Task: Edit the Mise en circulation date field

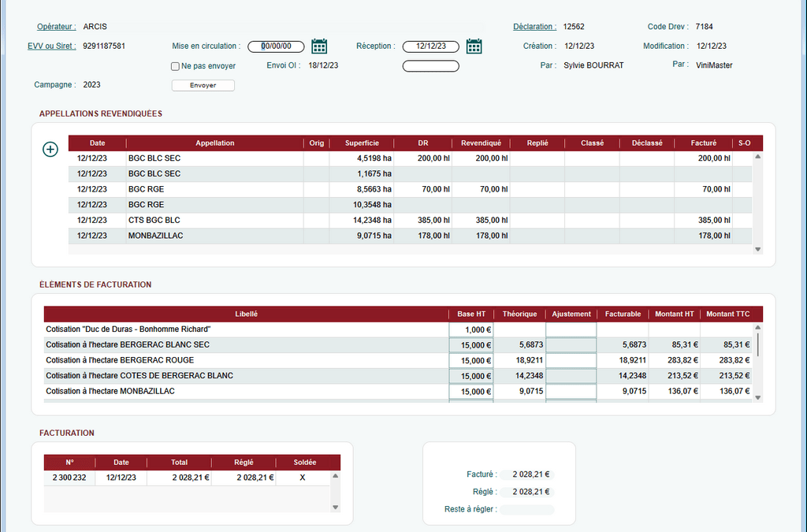Action: (x=276, y=47)
